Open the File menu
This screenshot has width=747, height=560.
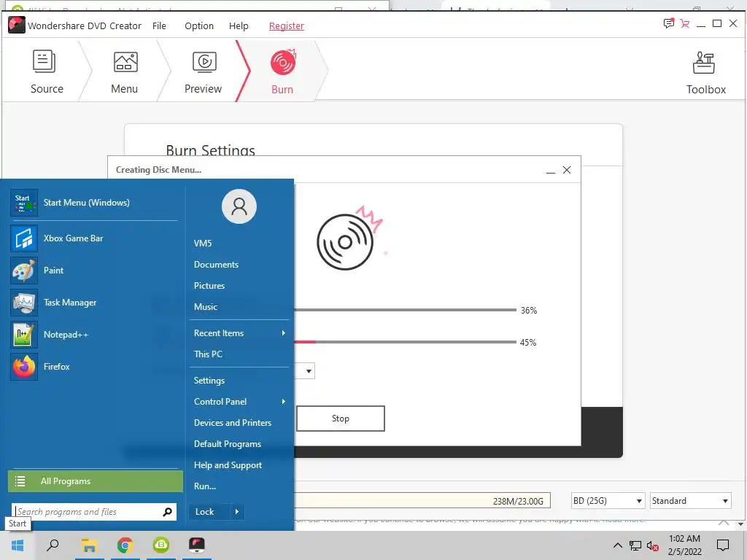tap(159, 26)
